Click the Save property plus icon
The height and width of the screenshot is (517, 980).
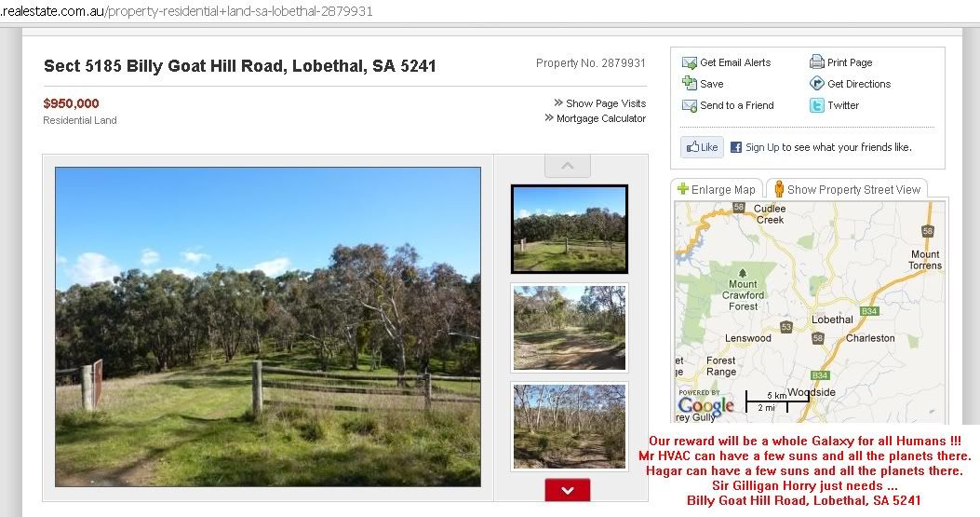coord(689,83)
